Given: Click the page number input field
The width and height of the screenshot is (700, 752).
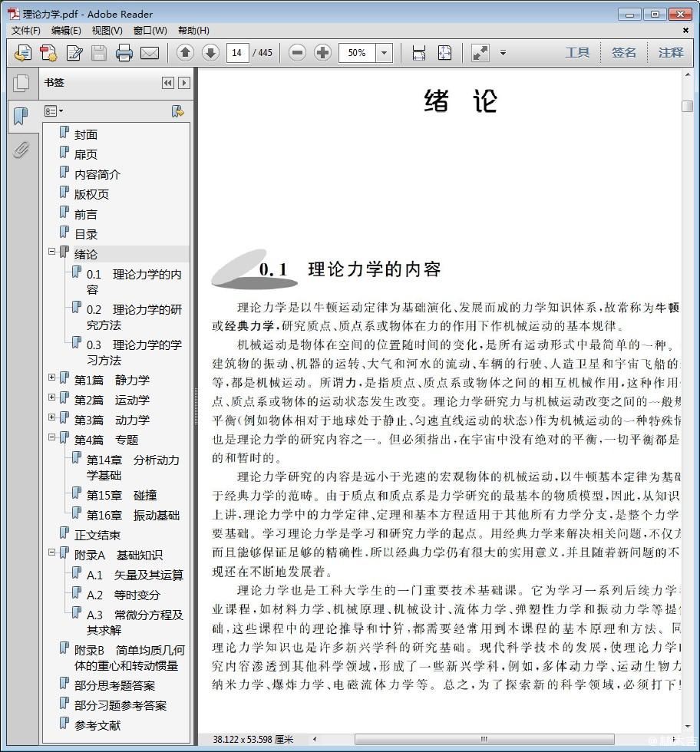Looking at the screenshot, I should [237, 53].
